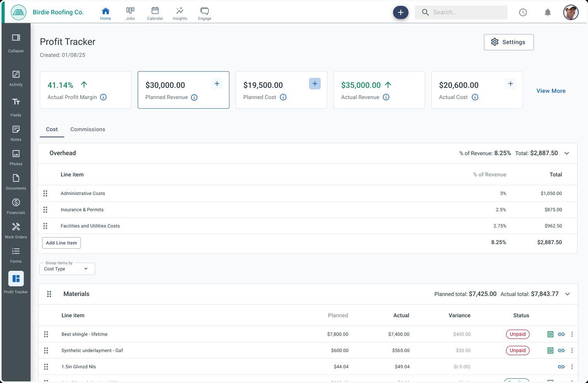Click Facilities and Utilities Costs text

pyautogui.click(x=90, y=226)
